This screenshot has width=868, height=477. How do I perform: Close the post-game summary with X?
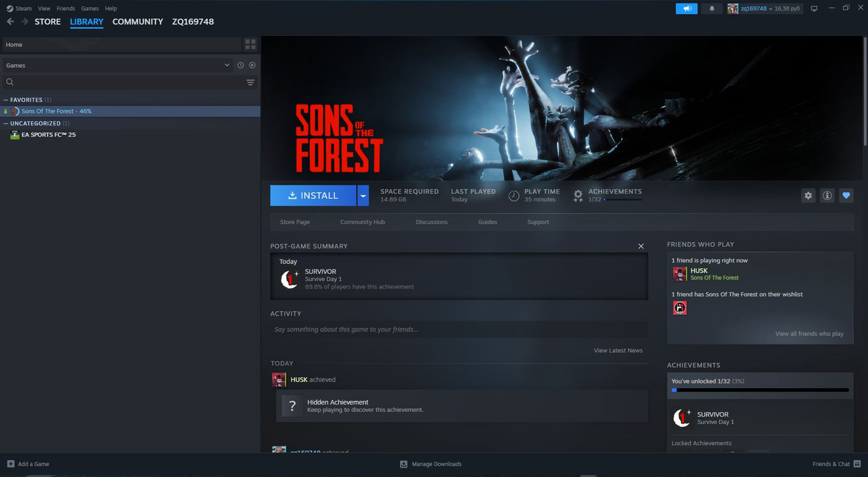(641, 246)
